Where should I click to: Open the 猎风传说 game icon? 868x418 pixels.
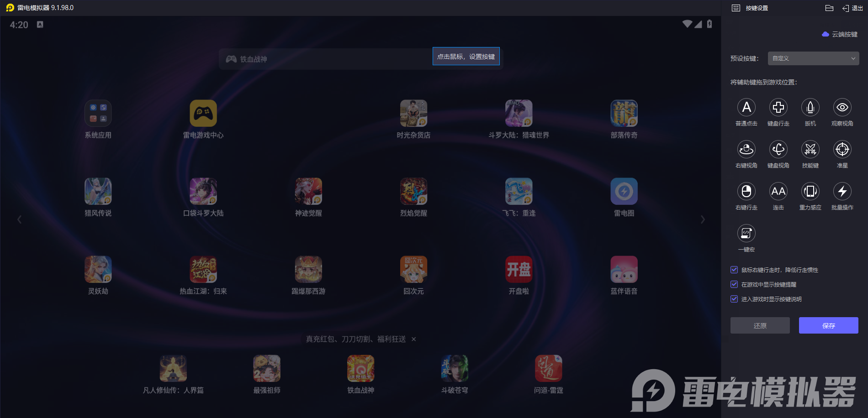[x=98, y=191]
